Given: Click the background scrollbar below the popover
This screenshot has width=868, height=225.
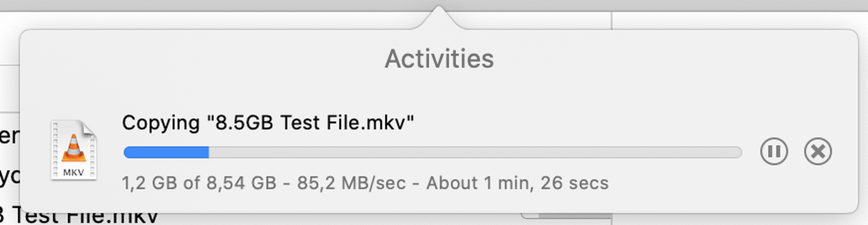Looking at the screenshot, I should pos(573,216).
